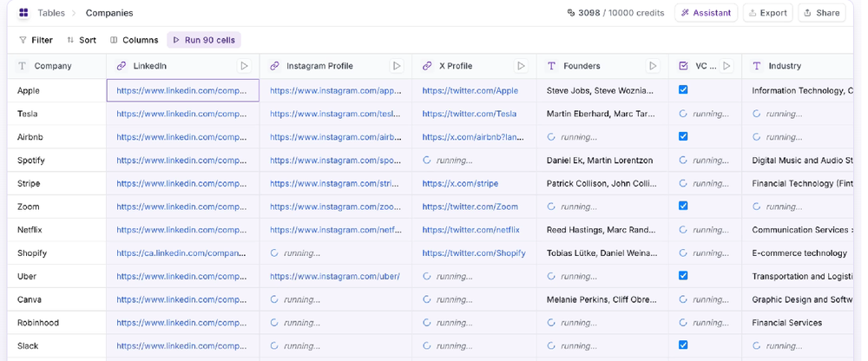The width and height of the screenshot is (868, 361).
Task: Open Stripe's x.com/stripe link
Action: pos(460,184)
